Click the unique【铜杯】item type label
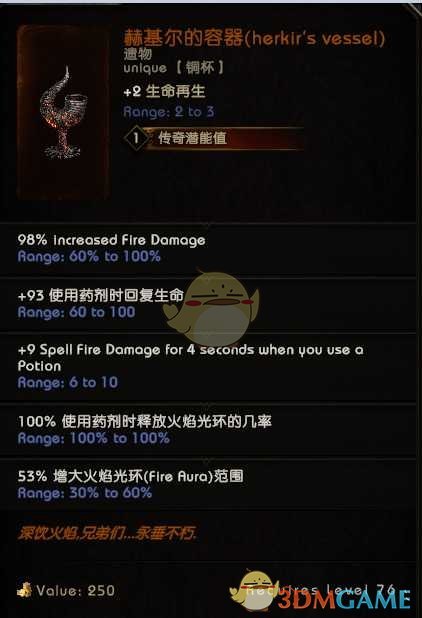 tap(173, 68)
